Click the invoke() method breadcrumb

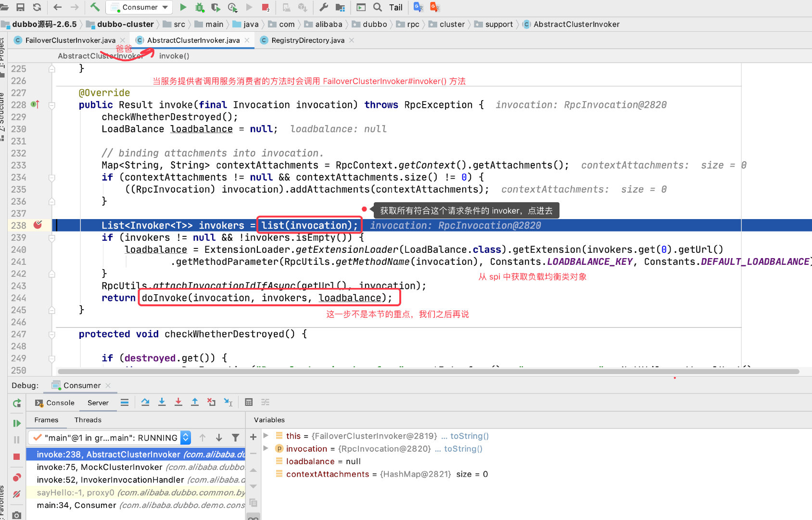pyautogui.click(x=174, y=56)
